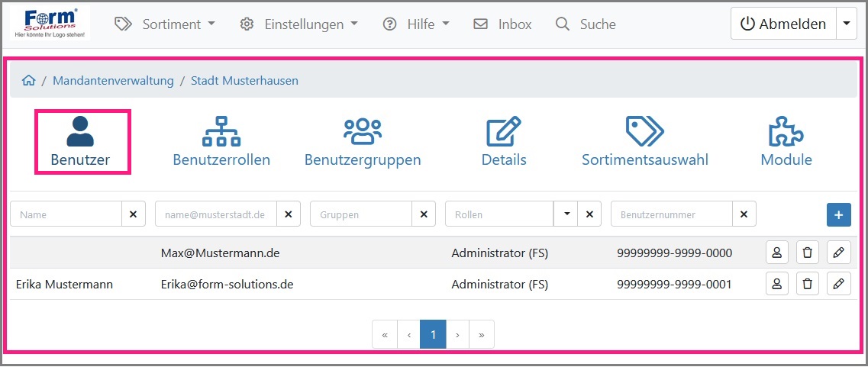Image resolution: width=868 pixels, height=367 pixels.
Task: Click Administrator (FS) in Erika's row
Action: click(x=500, y=285)
